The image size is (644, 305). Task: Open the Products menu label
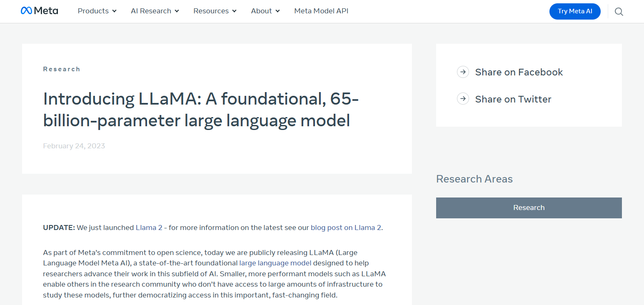click(93, 11)
